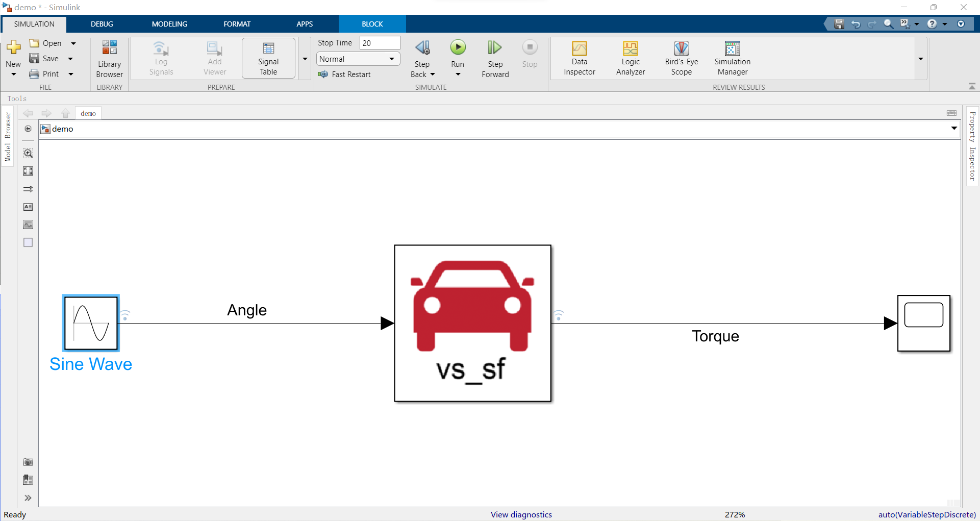
Task: Click the Screenshot camera icon
Action: [x=28, y=462]
